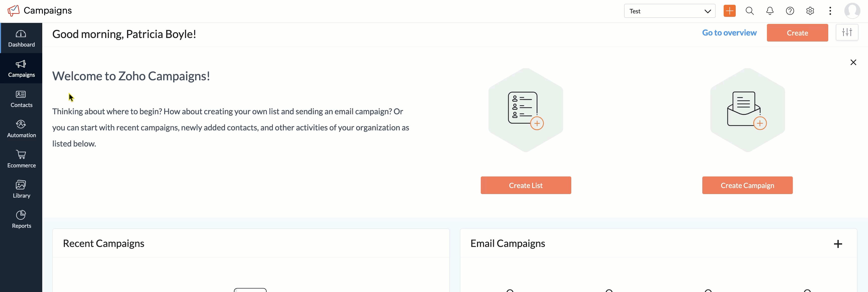Click the Go to overview link

click(729, 33)
